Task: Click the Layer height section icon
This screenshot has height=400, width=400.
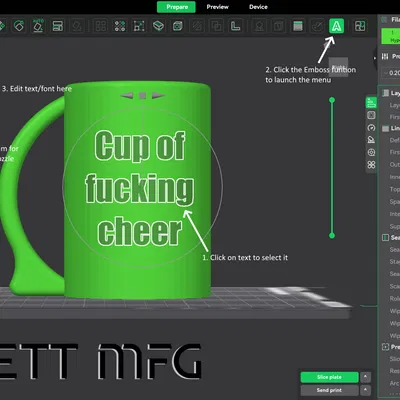Action: [x=386, y=93]
